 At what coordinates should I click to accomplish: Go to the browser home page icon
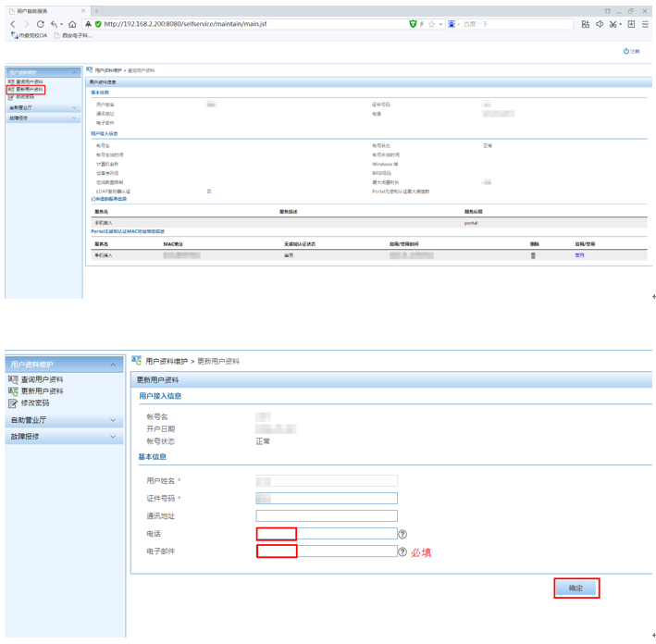click(72, 24)
